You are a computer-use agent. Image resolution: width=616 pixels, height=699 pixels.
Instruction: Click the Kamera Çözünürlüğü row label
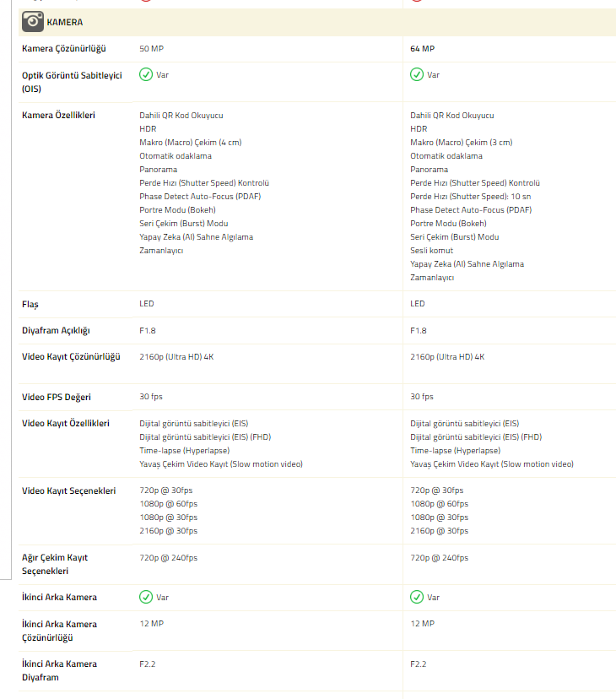point(64,49)
